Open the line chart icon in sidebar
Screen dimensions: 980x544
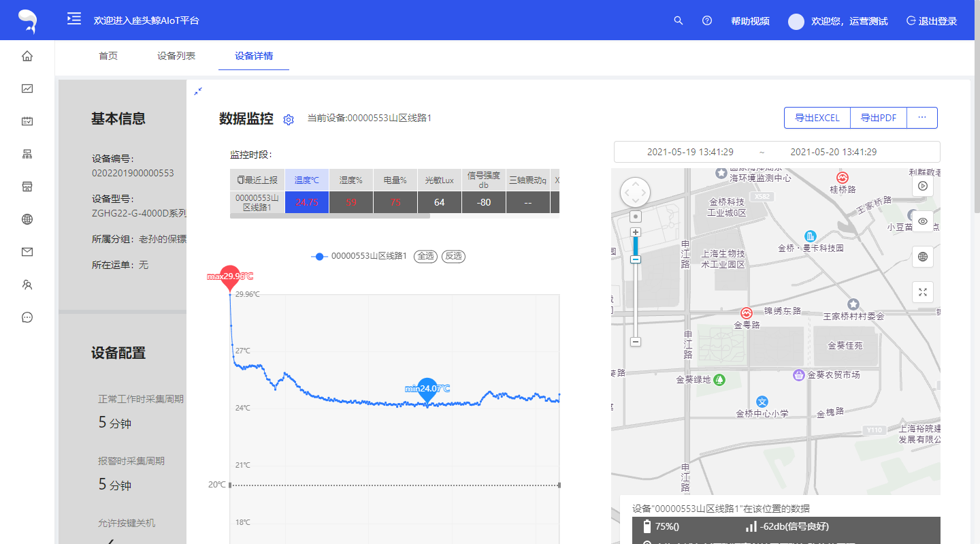[x=27, y=89]
